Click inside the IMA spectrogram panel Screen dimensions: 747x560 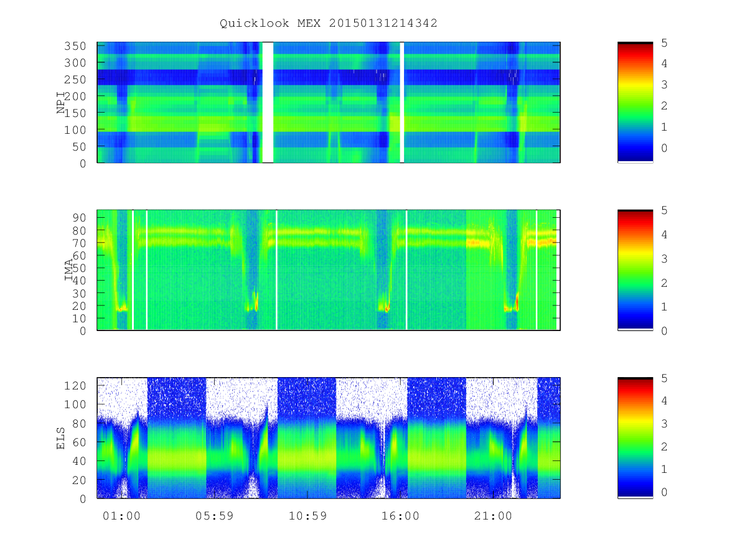tap(329, 270)
